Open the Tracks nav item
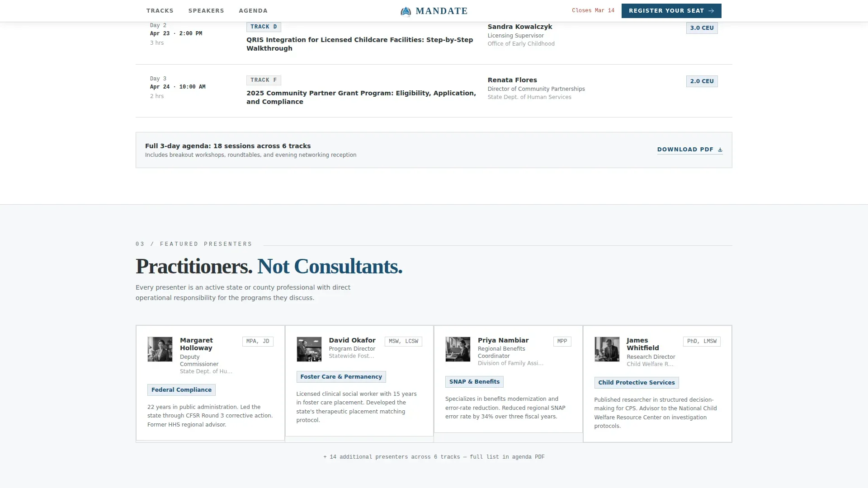 pos(160,11)
